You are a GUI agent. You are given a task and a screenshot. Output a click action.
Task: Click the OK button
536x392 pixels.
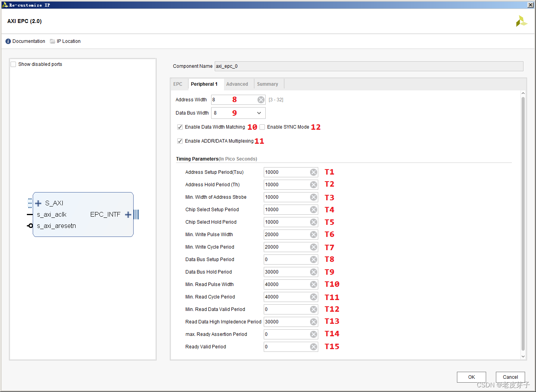tap(471, 377)
